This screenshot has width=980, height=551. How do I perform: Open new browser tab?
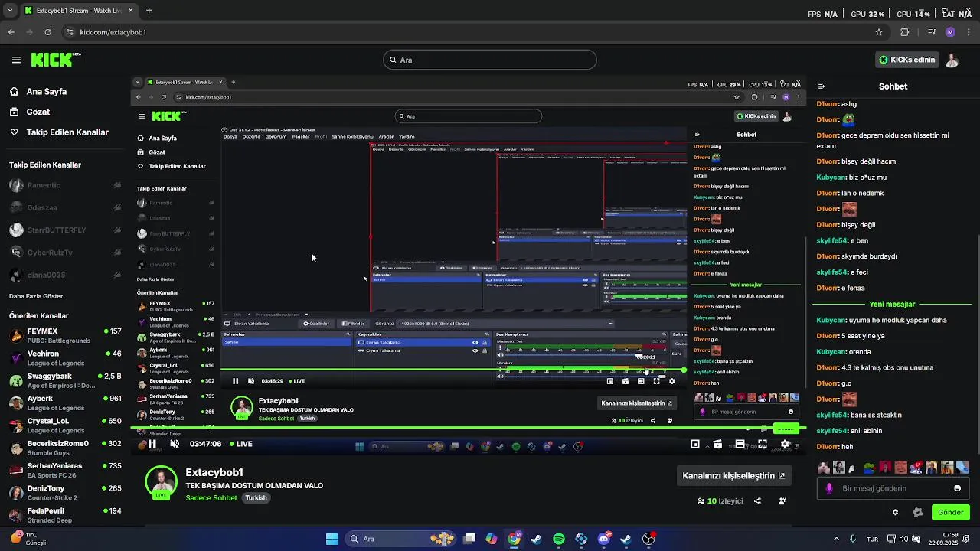click(149, 11)
